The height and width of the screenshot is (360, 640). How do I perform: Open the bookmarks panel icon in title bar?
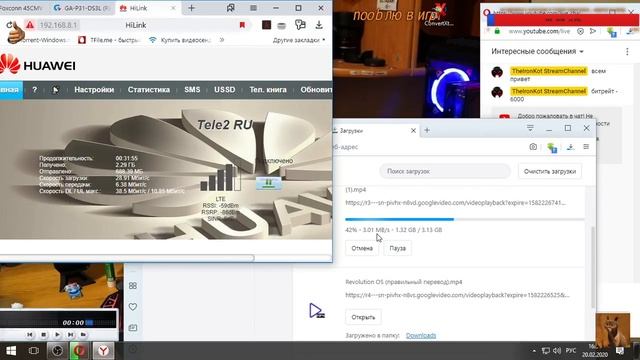point(231,8)
